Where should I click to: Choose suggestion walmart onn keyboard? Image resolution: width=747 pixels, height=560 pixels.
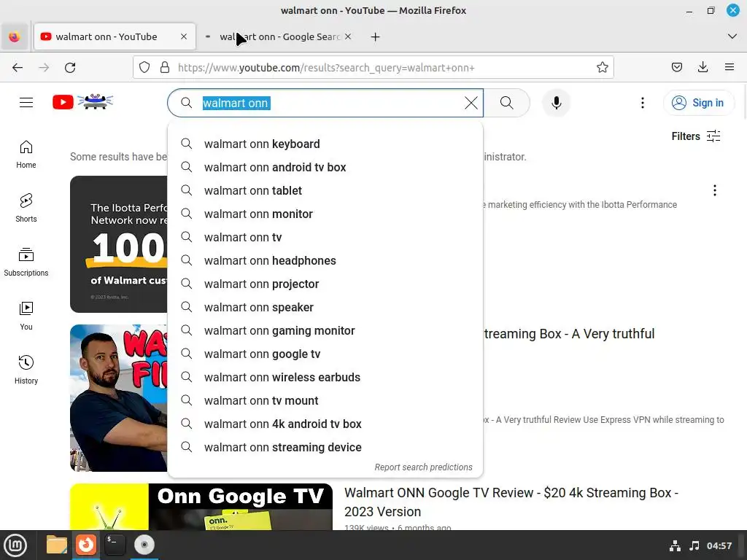click(x=325, y=144)
